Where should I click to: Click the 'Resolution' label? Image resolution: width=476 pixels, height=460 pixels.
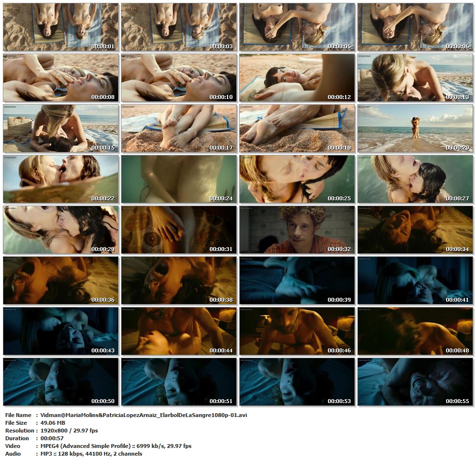point(20,431)
